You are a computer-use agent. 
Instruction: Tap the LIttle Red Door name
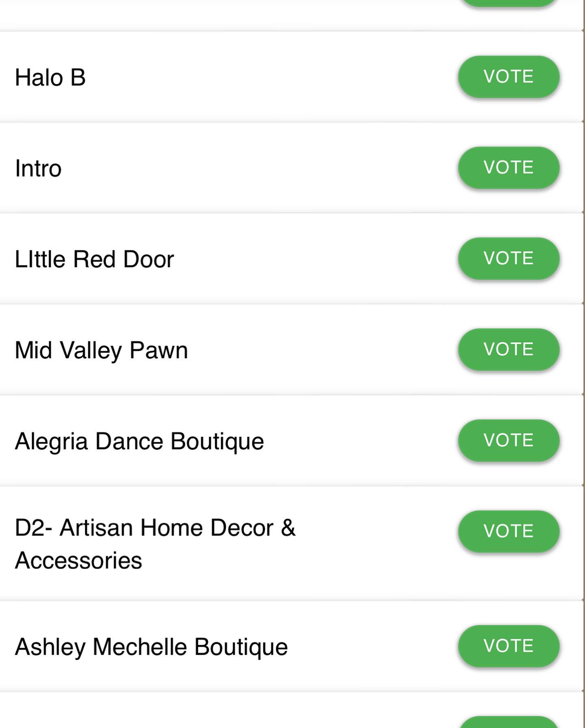point(94,259)
